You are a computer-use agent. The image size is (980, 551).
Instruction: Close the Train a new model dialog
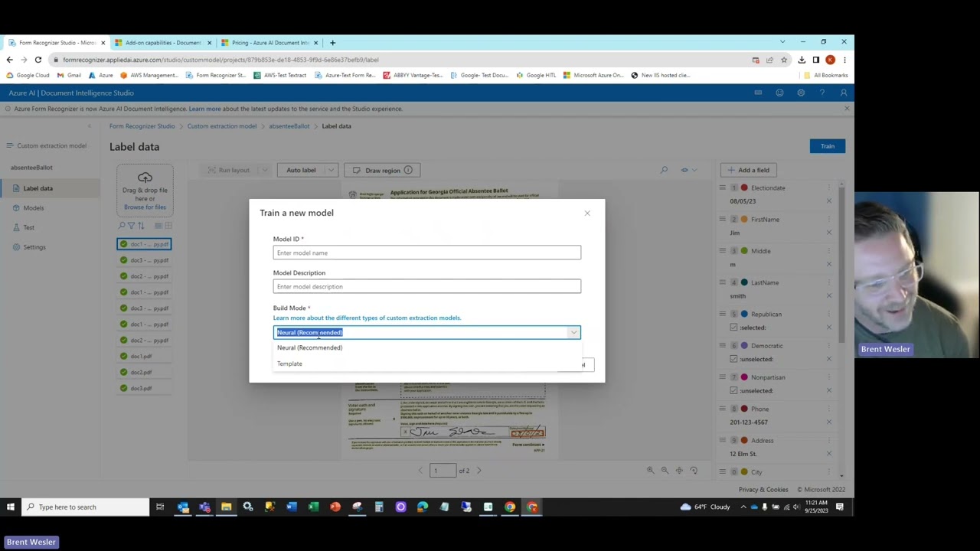tap(587, 213)
